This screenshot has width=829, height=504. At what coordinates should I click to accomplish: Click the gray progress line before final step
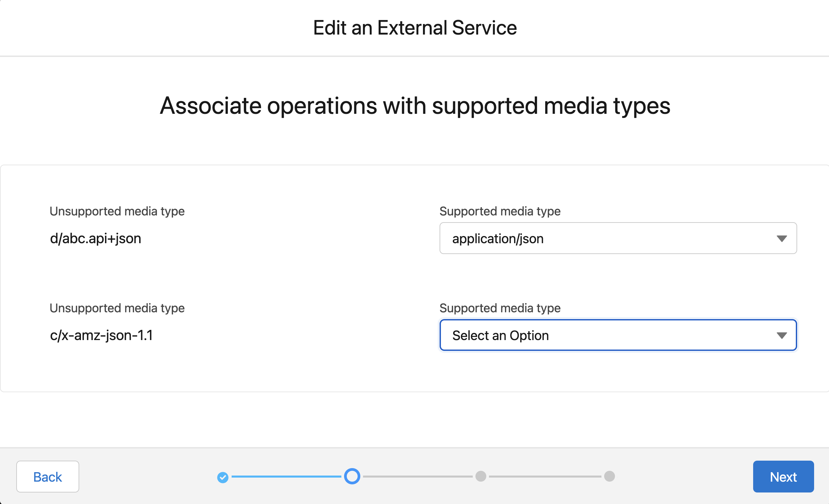[545, 477]
